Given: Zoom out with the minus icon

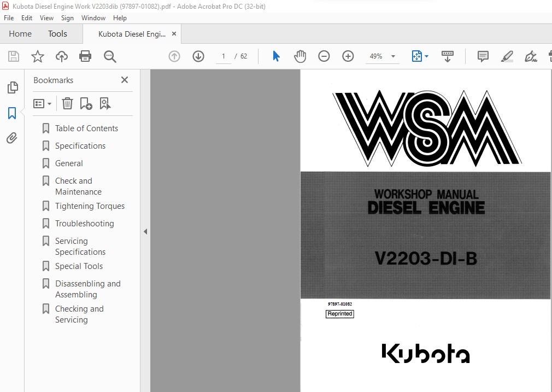Looking at the screenshot, I should (x=324, y=56).
